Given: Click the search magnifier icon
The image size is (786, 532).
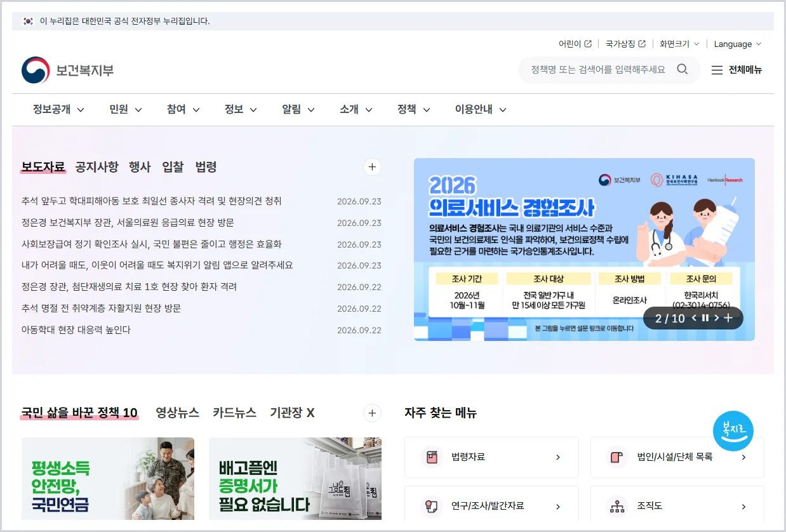Looking at the screenshot, I should [683, 70].
